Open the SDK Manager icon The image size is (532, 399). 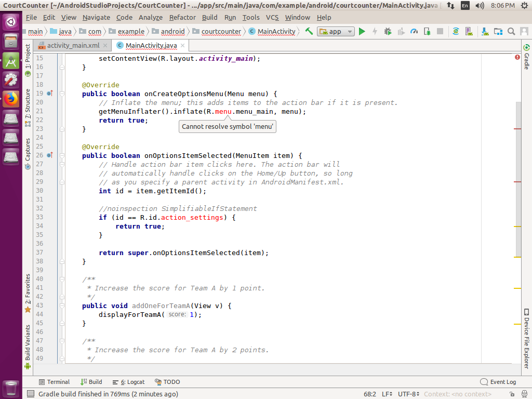485,31
